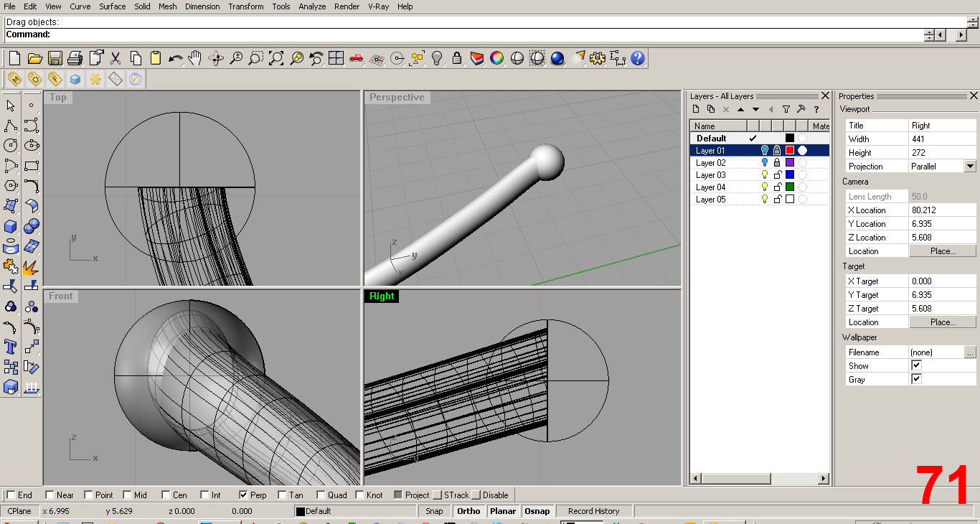Enable the Near osnap checkbox

50,495
